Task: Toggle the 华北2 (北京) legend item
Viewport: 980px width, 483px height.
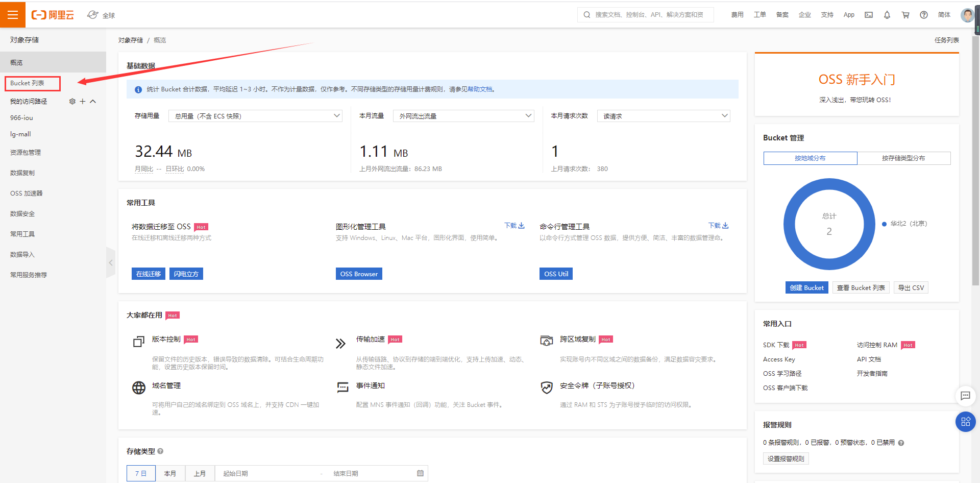Action: 904,224
